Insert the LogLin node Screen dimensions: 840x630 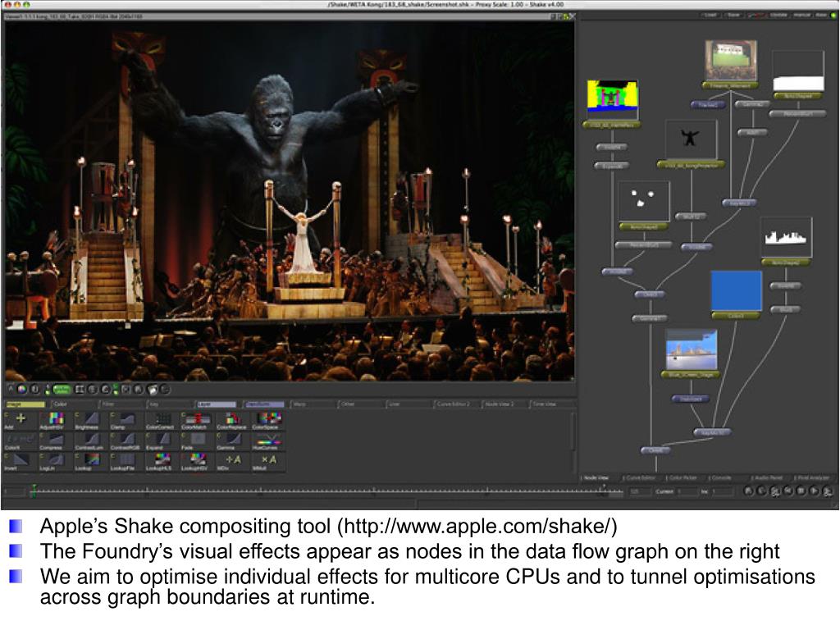tap(55, 462)
